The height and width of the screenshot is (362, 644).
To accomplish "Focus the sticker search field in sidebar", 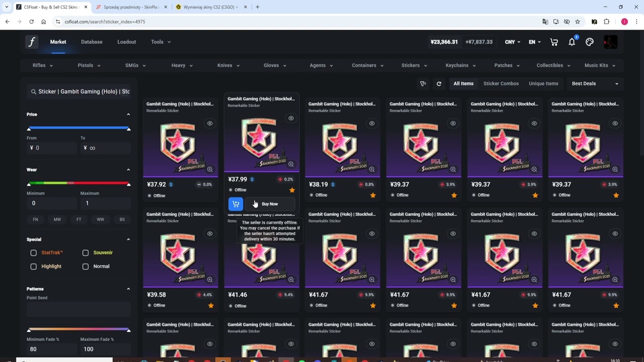I will [x=78, y=92].
